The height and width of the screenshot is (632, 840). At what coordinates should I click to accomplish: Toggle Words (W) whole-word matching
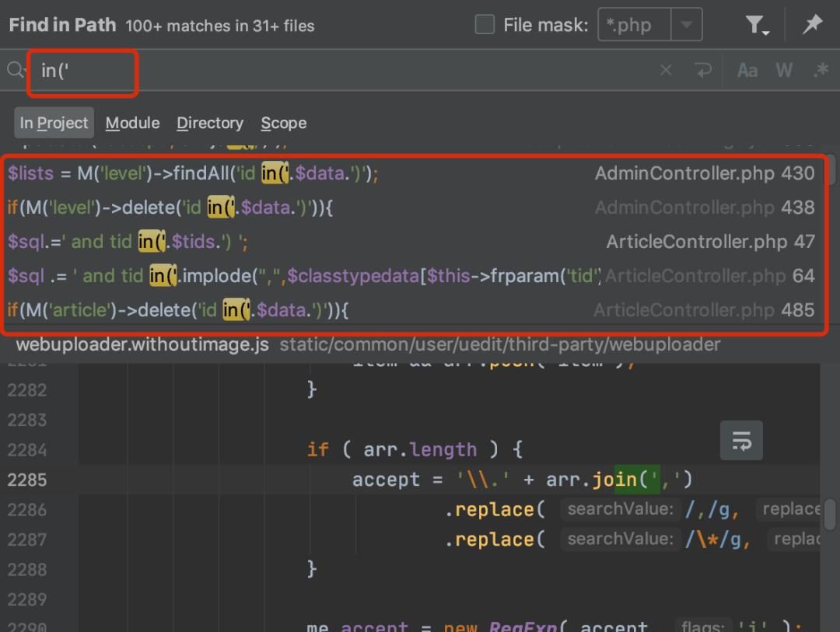click(783, 71)
